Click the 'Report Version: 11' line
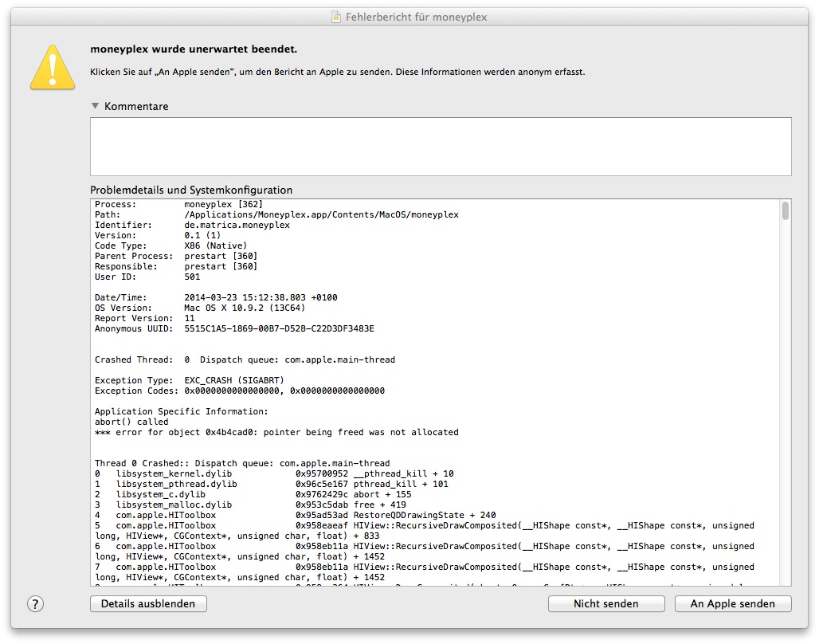The image size is (819, 644). coord(145,318)
